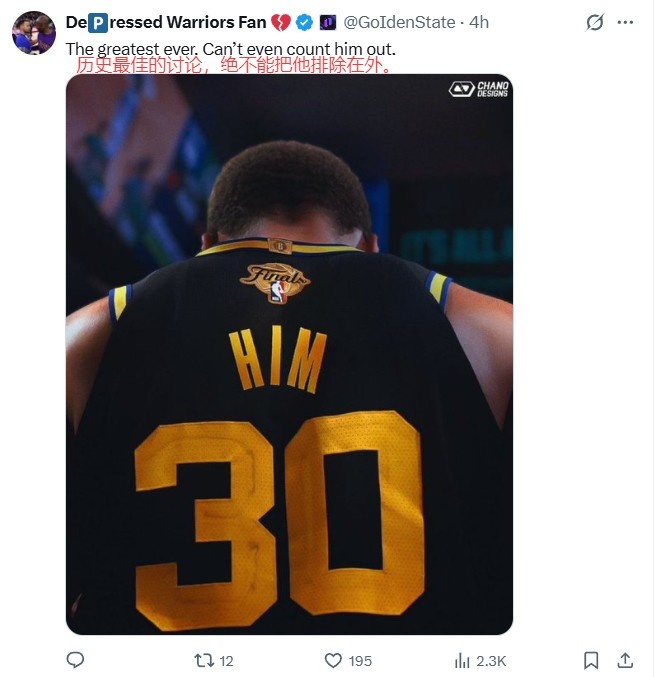Click the DePressed Warriors Fan display name
655x677 pixels.
166,22
